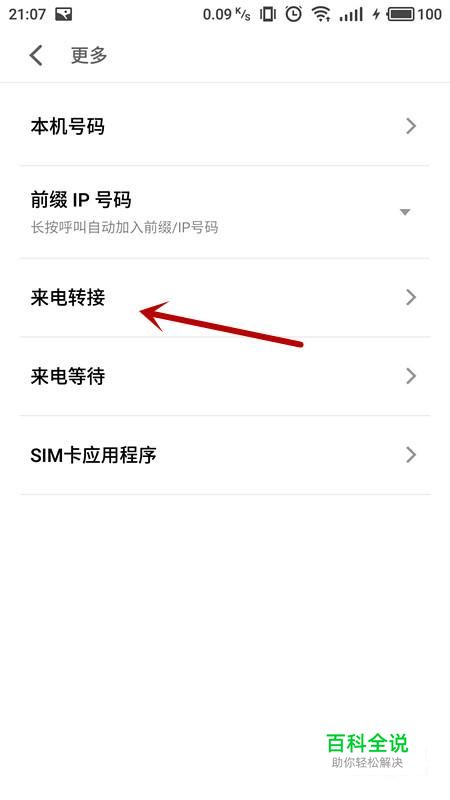Open the 来电转接 call forwarding item

[x=225, y=297]
